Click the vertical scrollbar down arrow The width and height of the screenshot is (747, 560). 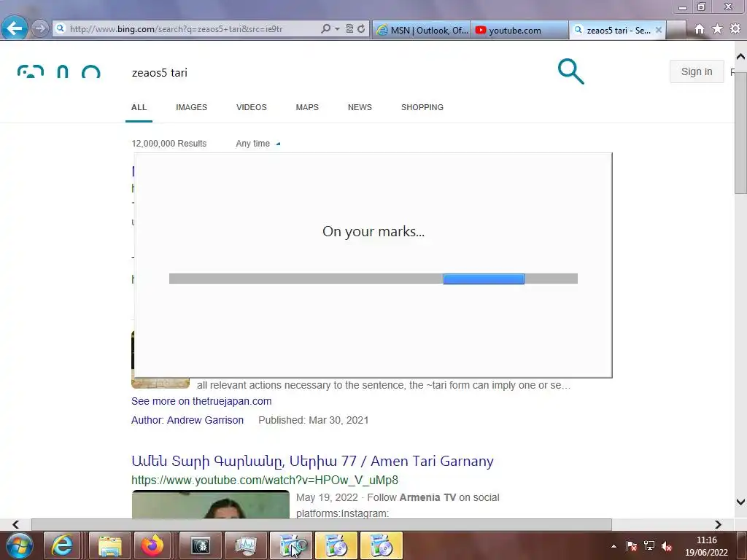740,502
